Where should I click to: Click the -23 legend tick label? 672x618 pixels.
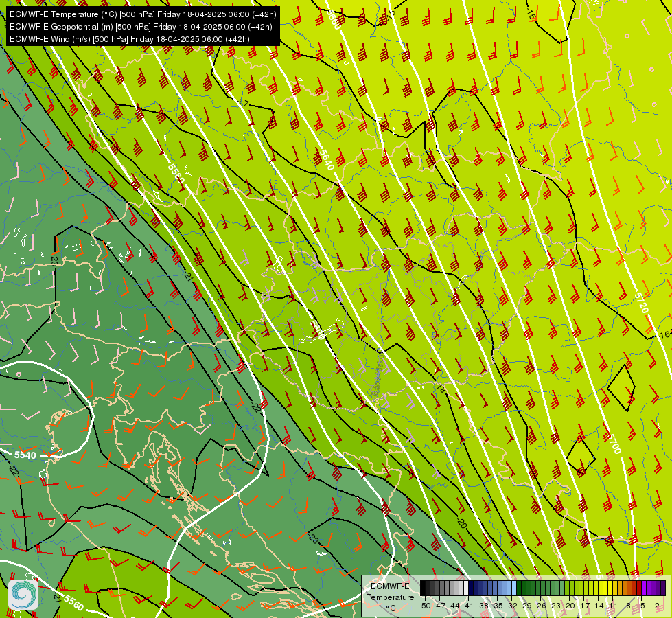tap(555, 606)
